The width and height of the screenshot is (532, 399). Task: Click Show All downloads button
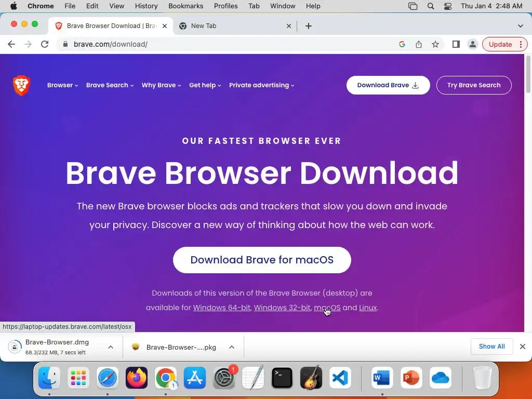491,347
